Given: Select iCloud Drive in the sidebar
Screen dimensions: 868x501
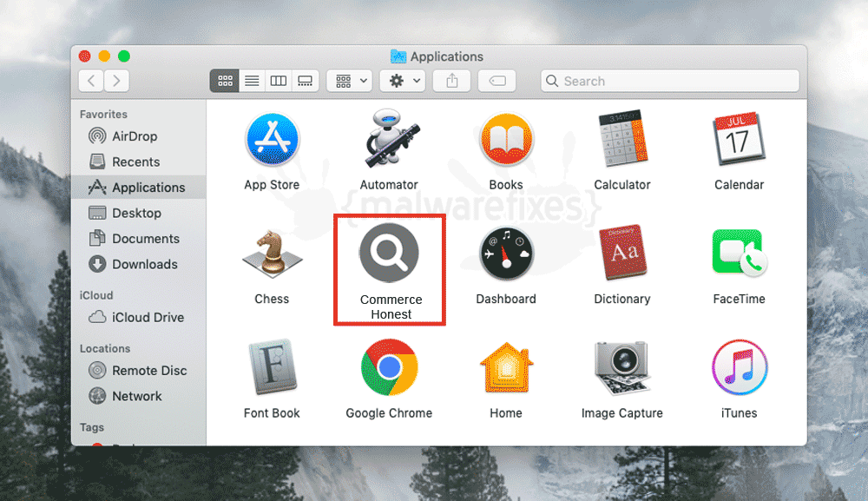Looking at the screenshot, I should [138, 317].
